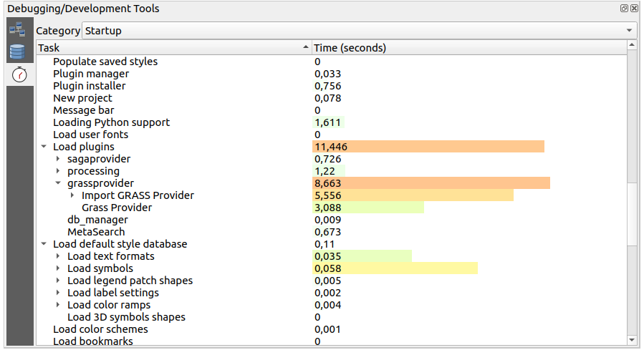This screenshot has width=644, height=355.
Task: Expand the Import GRASS Provider item
Action: coord(73,195)
